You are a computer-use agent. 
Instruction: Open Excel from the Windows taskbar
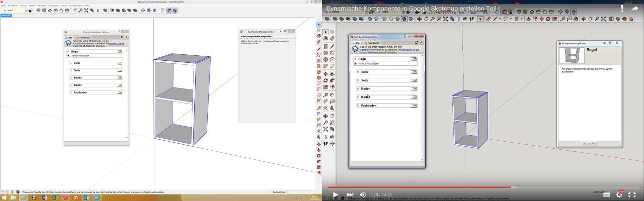pyautogui.click(x=54, y=197)
